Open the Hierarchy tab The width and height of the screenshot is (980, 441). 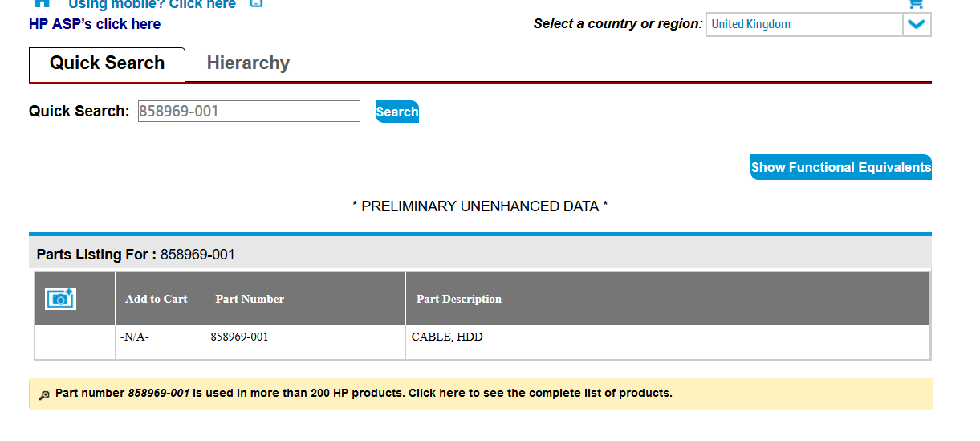click(x=248, y=63)
